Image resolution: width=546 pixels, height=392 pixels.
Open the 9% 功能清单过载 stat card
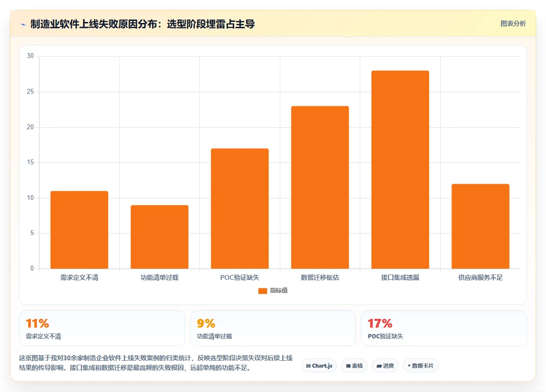click(273, 328)
